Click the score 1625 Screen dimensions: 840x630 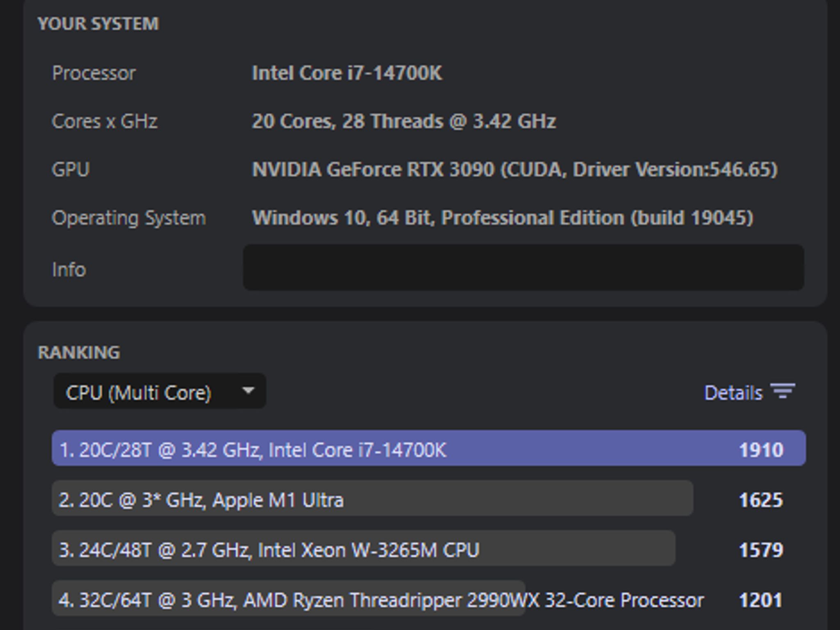click(761, 500)
